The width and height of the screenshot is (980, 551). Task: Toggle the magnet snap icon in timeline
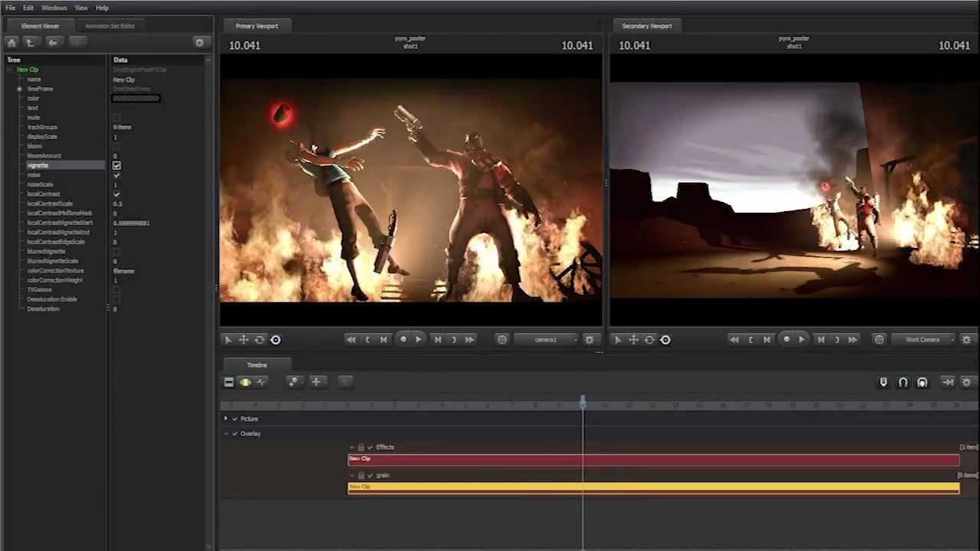pos(903,383)
